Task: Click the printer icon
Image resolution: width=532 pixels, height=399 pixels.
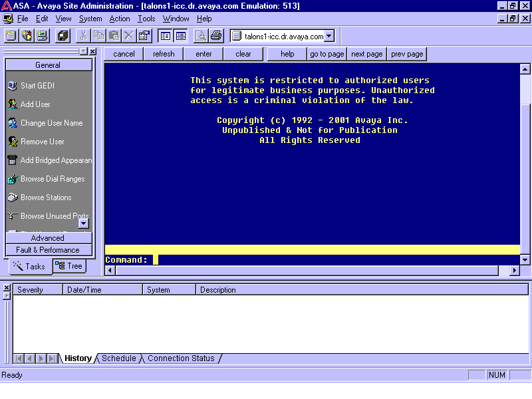Action: coord(216,36)
